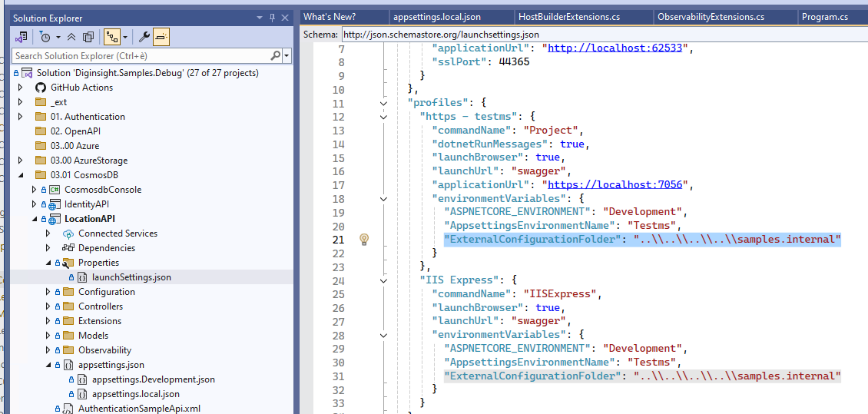Screen dimensions: 868x414
Task: Toggle the nested-files tree view button
Action: coord(112,36)
